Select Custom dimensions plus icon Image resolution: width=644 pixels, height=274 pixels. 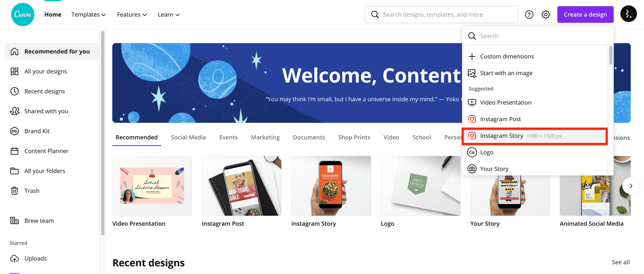472,56
